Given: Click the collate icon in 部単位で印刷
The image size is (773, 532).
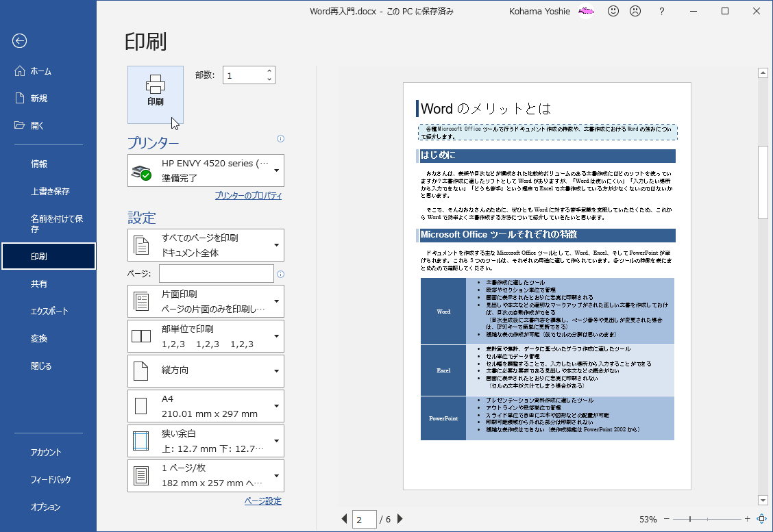Looking at the screenshot, I should (x=141, y=336).
